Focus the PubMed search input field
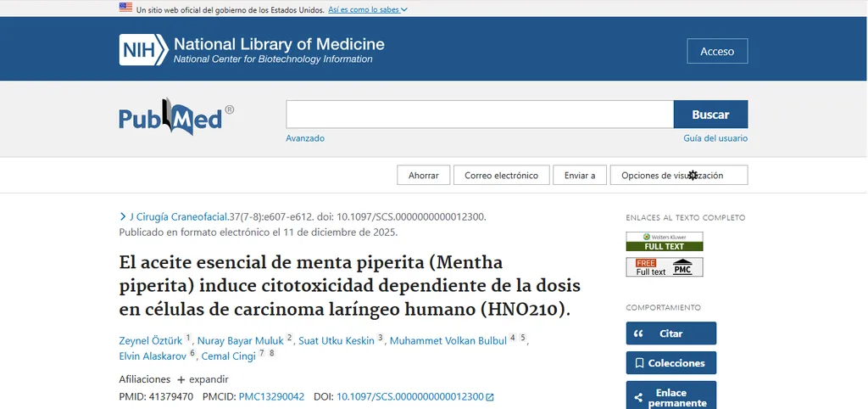Viewport: 868px width, 409px height. (x=480, y=115)
